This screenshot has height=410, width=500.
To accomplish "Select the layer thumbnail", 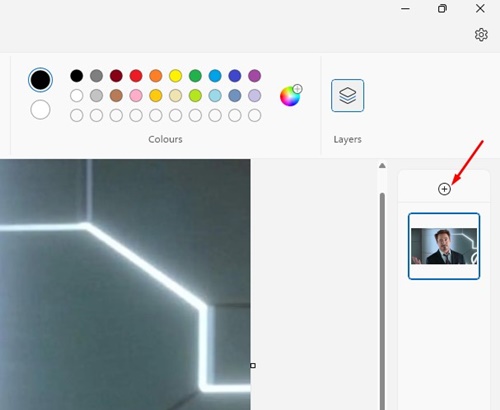I will point(444,246).
